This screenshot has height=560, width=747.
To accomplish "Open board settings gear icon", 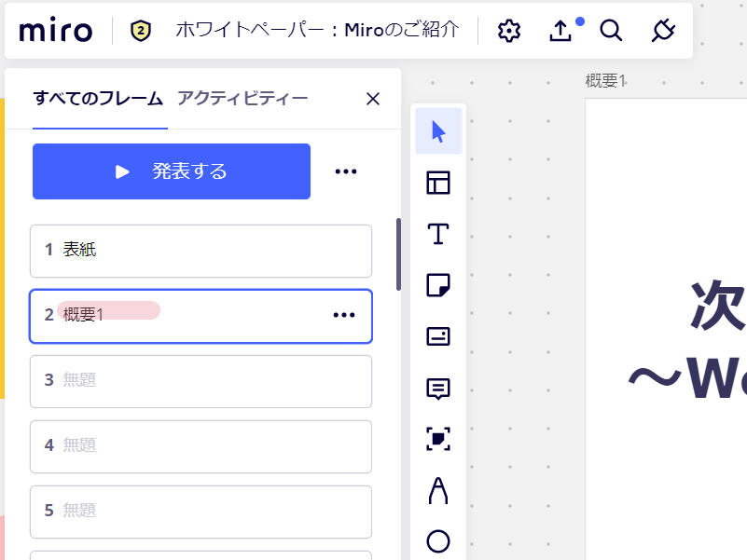I will tap(509, 31).
